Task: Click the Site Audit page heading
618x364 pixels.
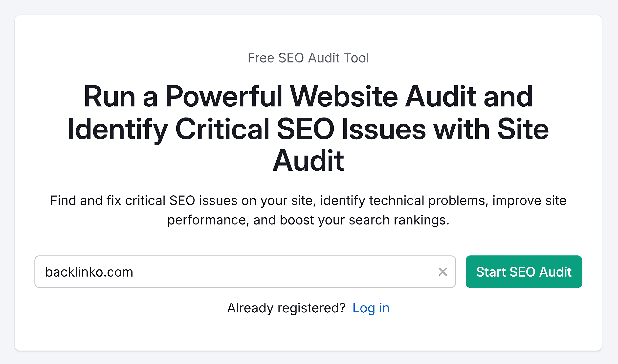Action: coord(309,128)
